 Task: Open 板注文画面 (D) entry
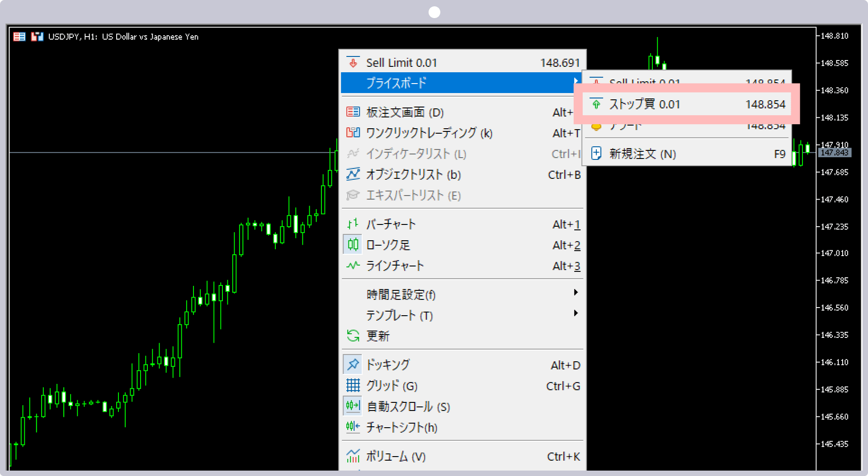(x=463, y=112)
